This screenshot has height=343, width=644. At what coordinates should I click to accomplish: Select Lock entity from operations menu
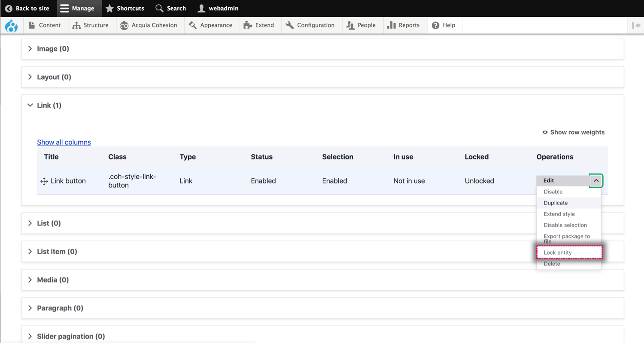[x=558, y=253]
